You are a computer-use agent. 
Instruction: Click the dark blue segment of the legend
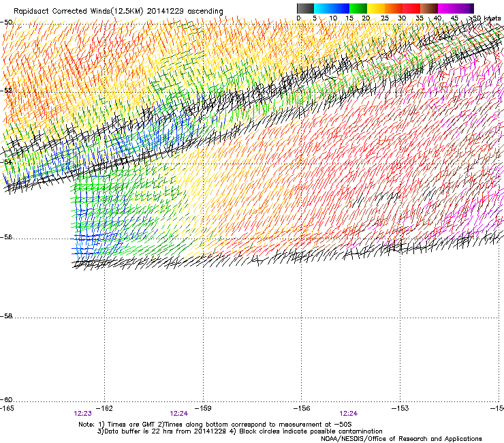coord(341,8)
